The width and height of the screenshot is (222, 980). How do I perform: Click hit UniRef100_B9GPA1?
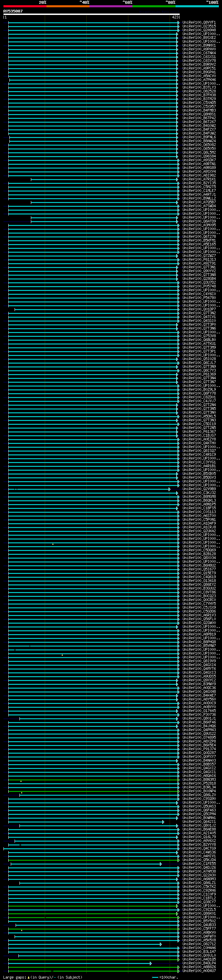pos(199,72)
